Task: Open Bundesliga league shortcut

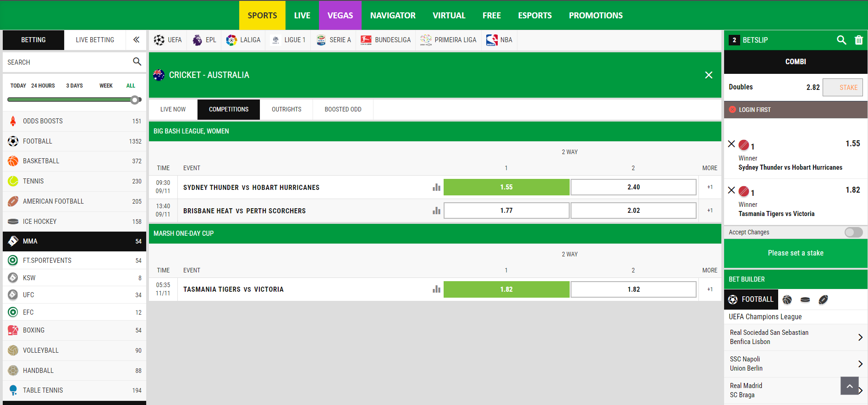Action: [x=386, y=40]
